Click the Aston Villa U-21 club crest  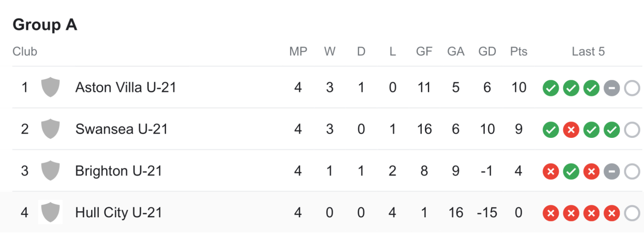(51, 87)
